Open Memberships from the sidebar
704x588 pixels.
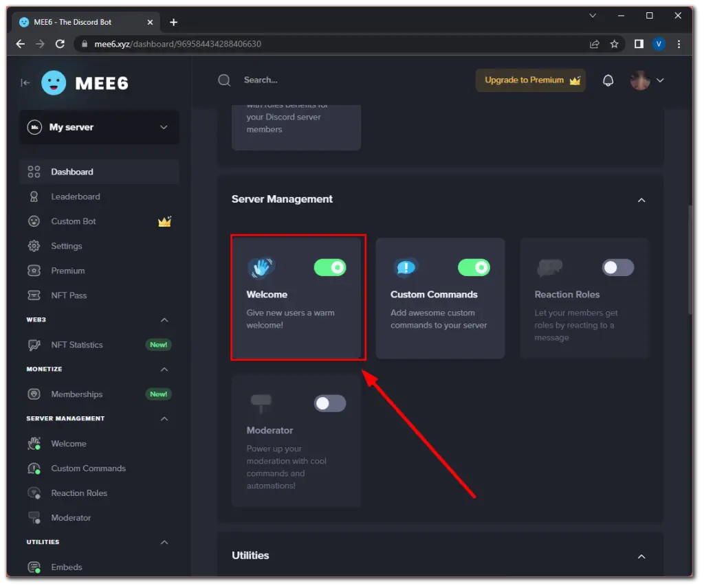(78, 394)
